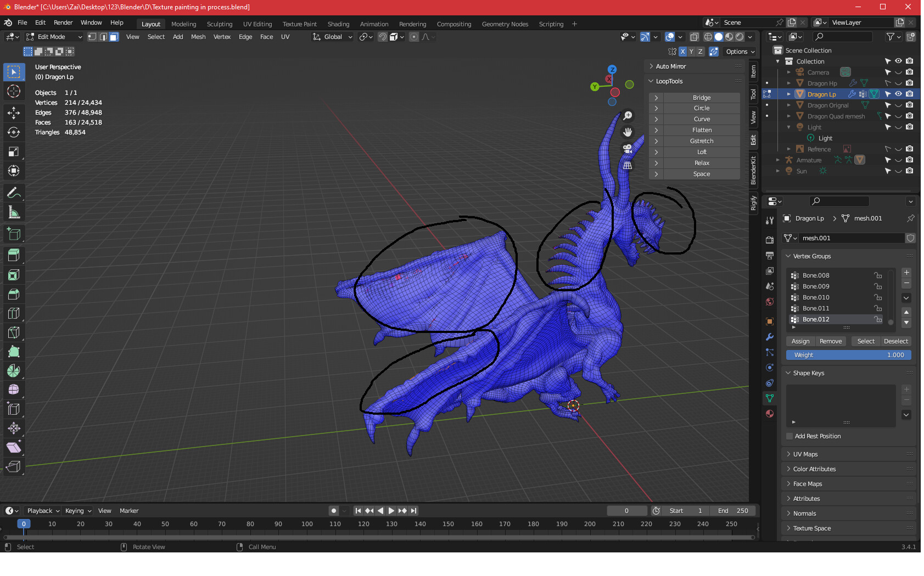Select the Measure tool
Screen dimensions: 924x576
point(14,213)
